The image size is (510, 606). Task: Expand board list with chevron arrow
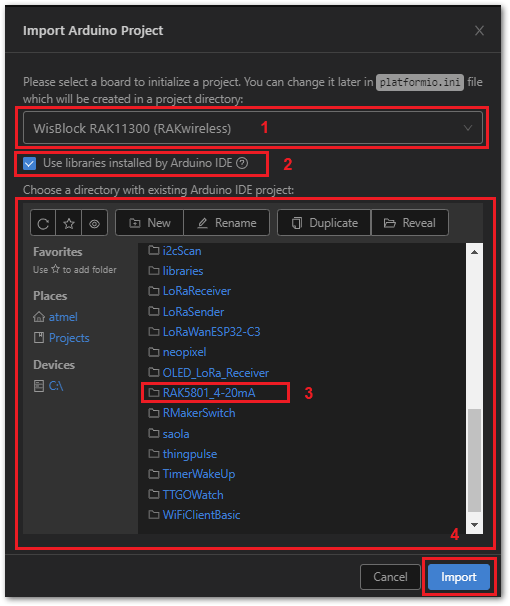pyautogui.click(x=468, y=128)
